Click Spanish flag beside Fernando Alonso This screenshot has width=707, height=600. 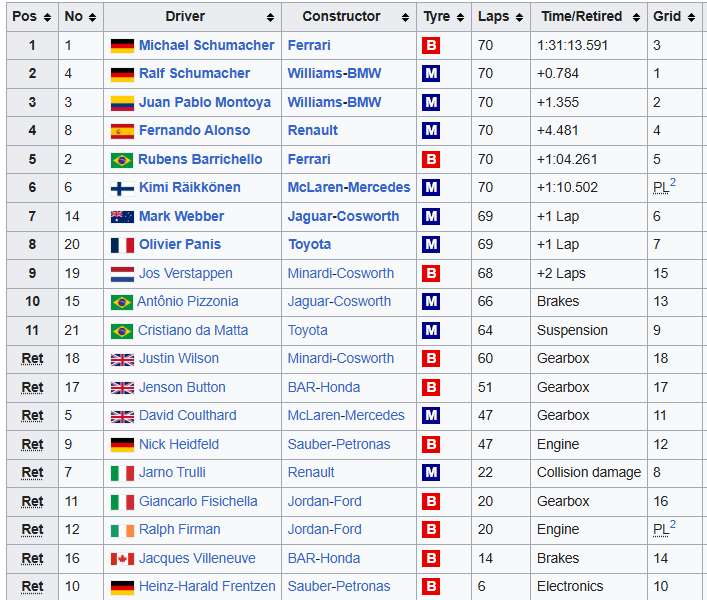point(122,131)
